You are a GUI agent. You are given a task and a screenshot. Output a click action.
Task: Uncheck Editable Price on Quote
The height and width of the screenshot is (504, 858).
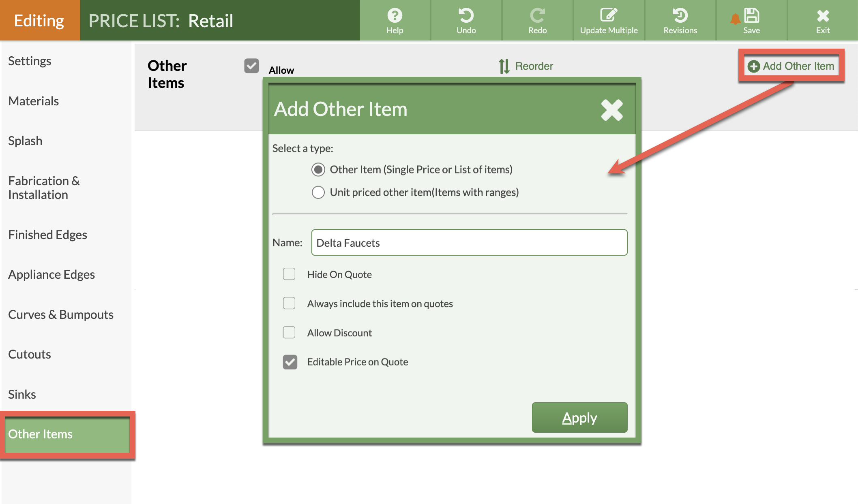290,362
